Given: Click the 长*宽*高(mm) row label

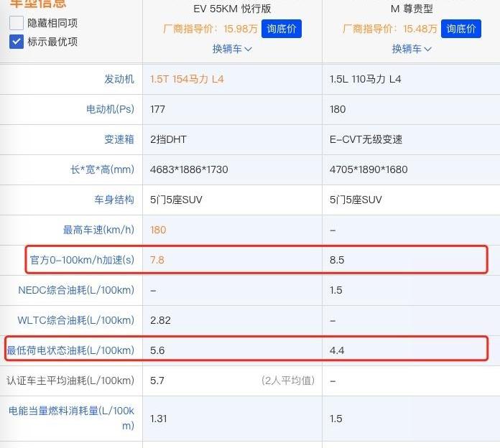Looking at the screenshot, I should click(x=102, y=169).
